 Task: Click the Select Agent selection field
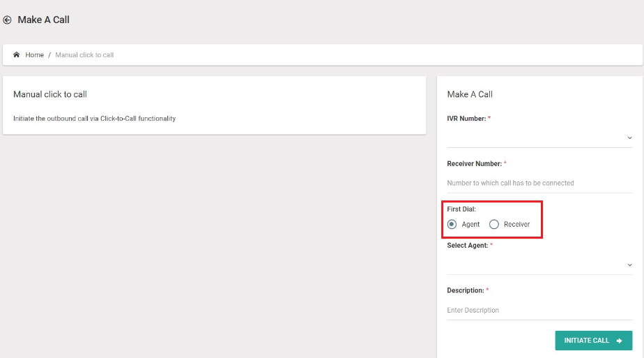click(539, 265)
